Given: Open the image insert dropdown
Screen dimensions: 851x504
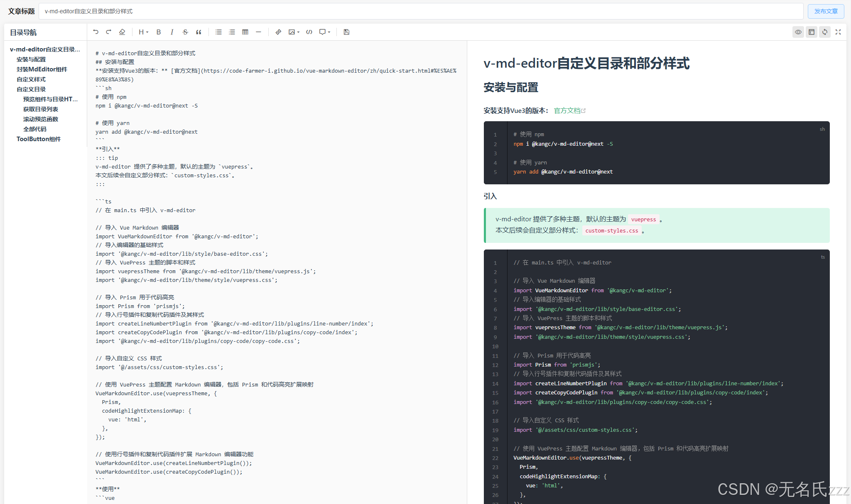Looking at the screenshot, I should [x=294, y=32].
